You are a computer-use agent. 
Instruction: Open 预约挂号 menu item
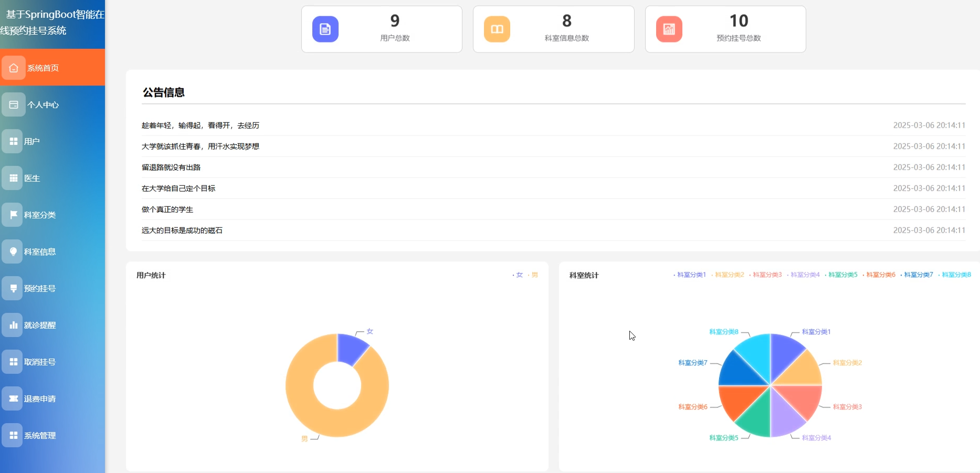pyautogui.click(x=52, y=288)
